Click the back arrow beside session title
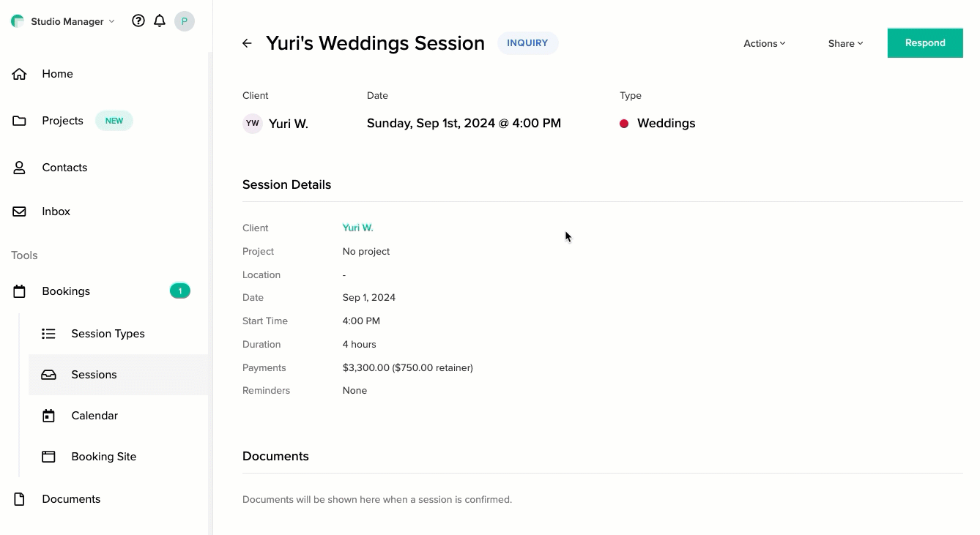Image resolution: width=980 pixels, height=535 pixels. (247, 43)
